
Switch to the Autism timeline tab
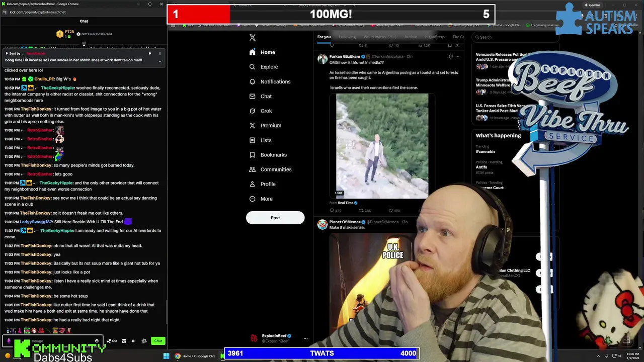pyautogui.click(x=411, y=37)
